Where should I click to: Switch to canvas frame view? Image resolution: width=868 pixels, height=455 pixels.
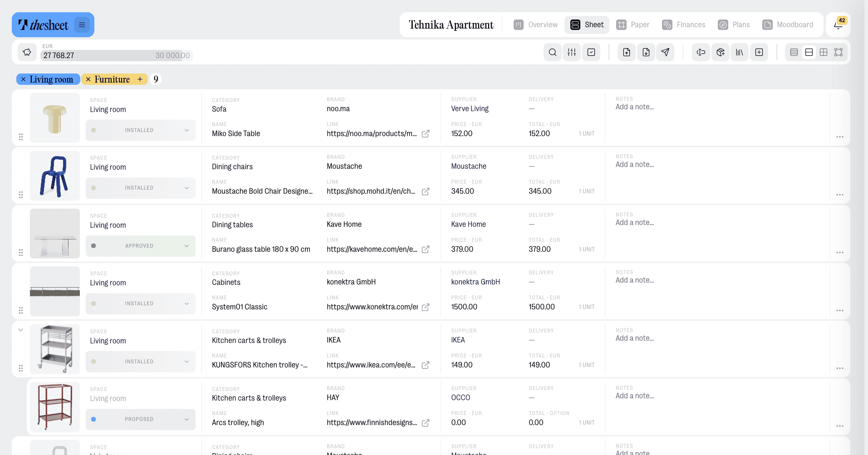[839, 52]
